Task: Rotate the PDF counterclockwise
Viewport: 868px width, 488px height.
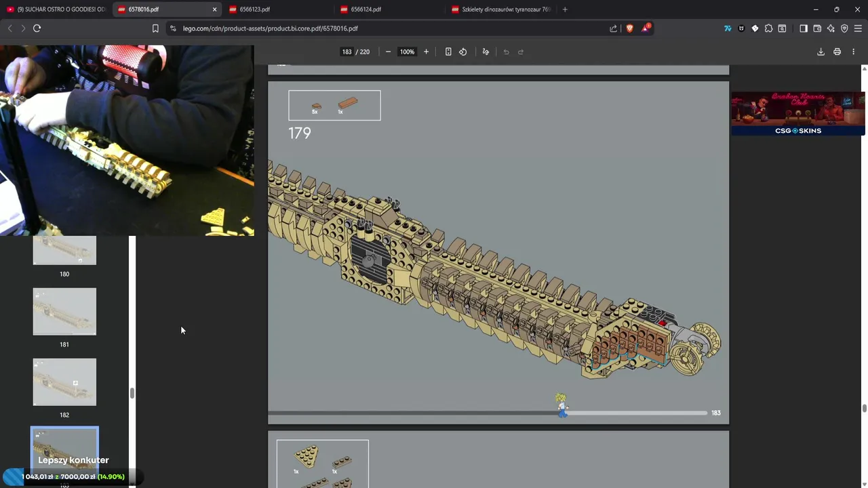Action: pos(463,52)
